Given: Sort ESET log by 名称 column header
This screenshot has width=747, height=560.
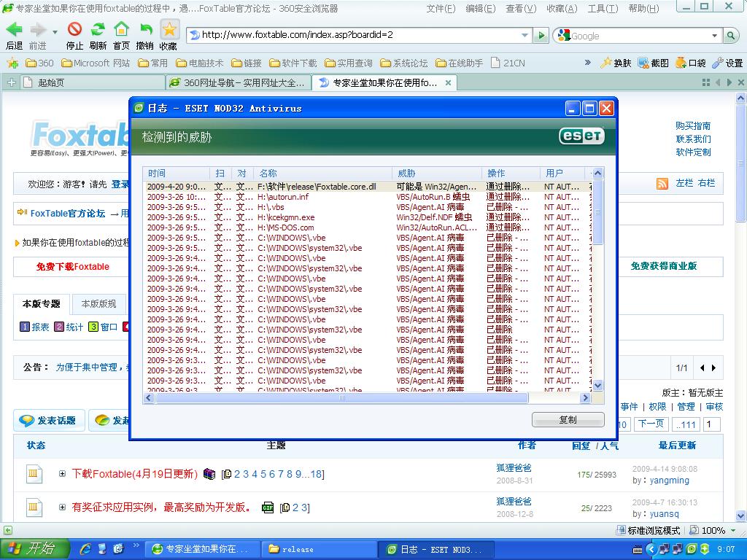Looking at the screenshot, I should (322, 174).
